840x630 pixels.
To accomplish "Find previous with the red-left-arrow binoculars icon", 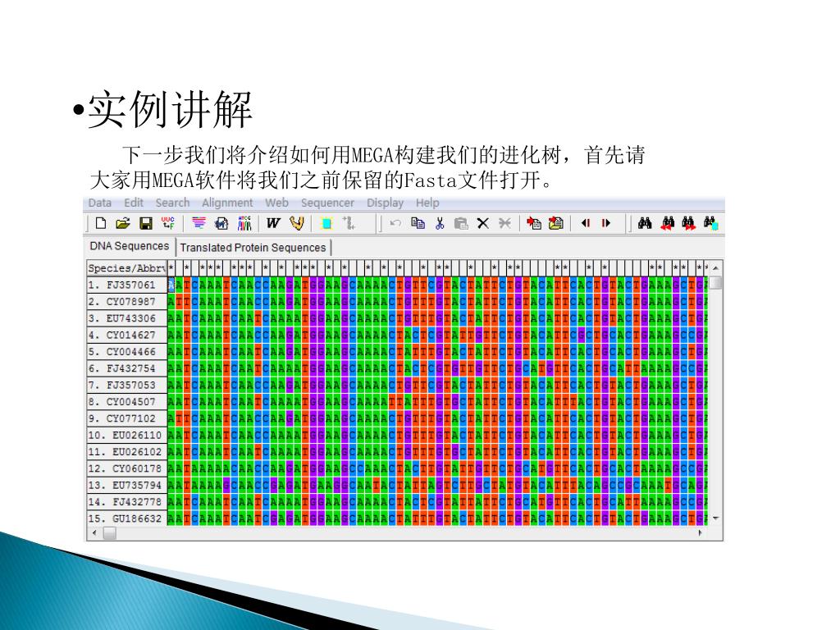I will [x=668, y=223].
